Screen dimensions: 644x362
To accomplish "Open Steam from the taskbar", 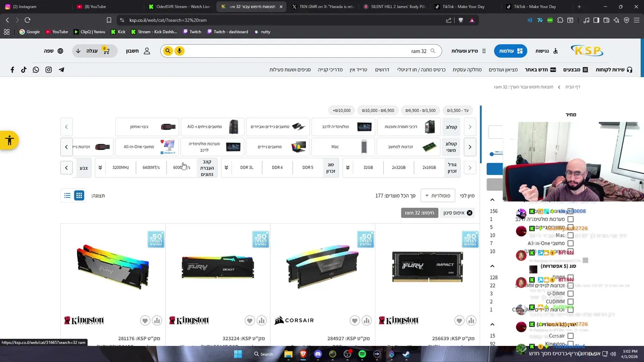I will point(406,354).
